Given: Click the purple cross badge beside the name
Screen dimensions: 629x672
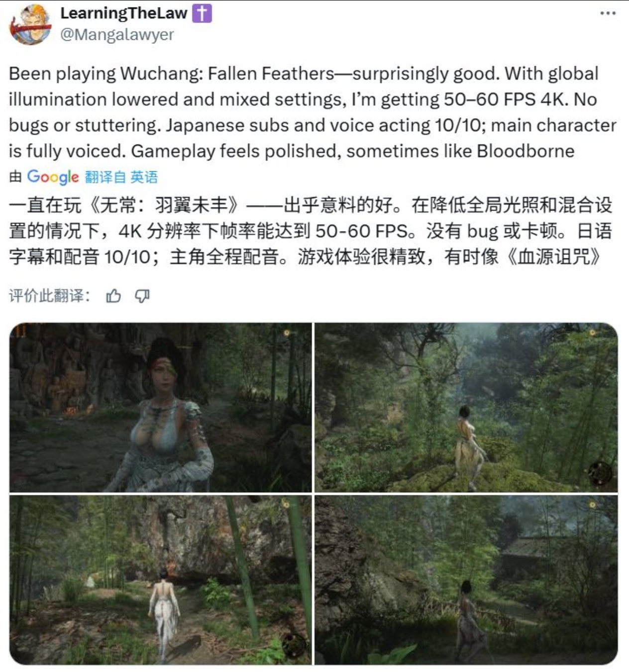Looking at the screenshot, I should pyautogui.click(x=202, y=13).
